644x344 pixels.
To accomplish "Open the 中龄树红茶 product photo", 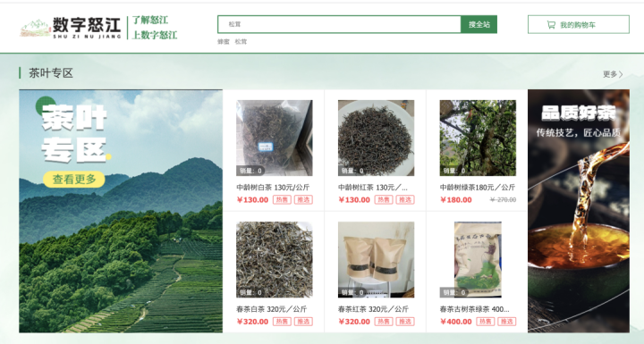I will pos(376,138).
